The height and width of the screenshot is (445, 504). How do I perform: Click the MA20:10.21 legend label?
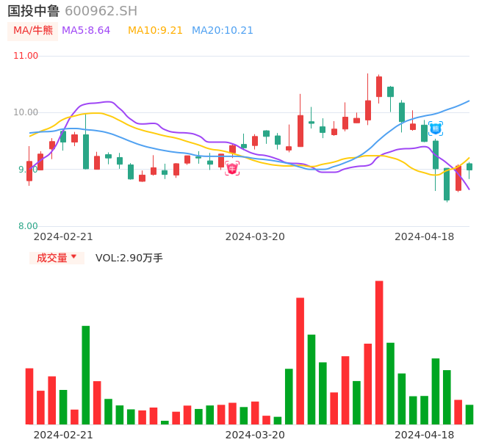223,31
